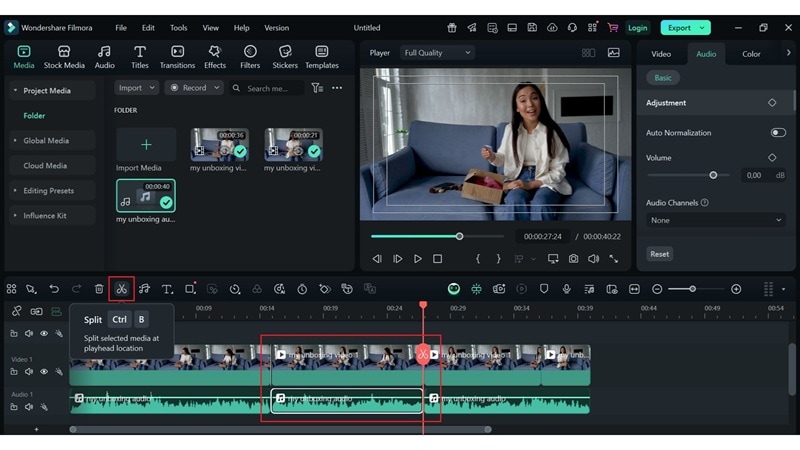The width and height of the screenshot is (800, 450).
Task: Open the Edit menu
Action: click(148, 28)
